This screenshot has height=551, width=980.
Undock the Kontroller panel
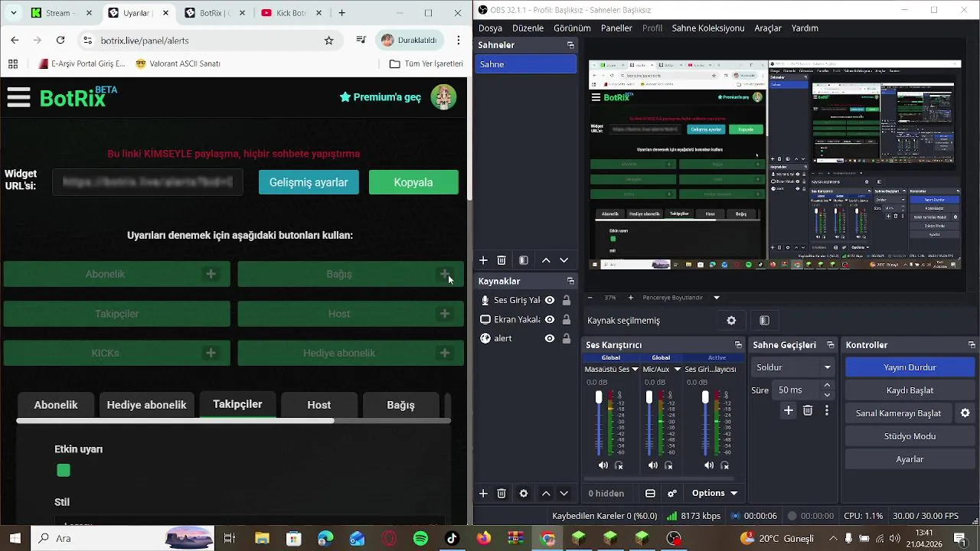972,345
